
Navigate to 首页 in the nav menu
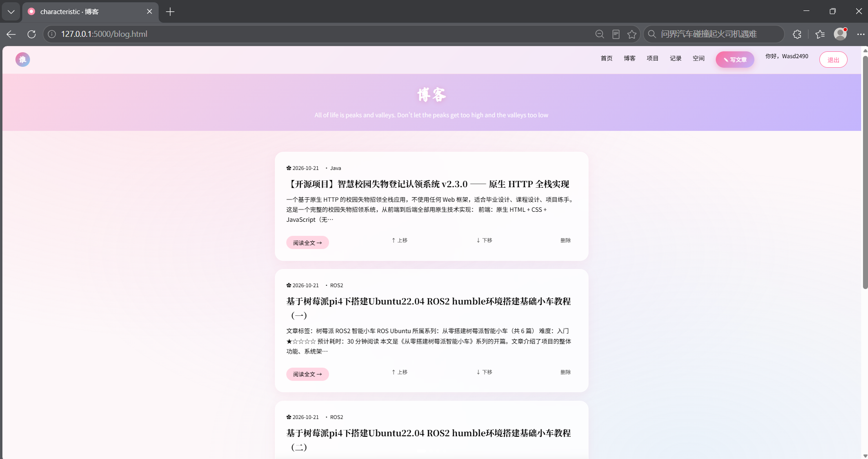[x=606, y=58]
